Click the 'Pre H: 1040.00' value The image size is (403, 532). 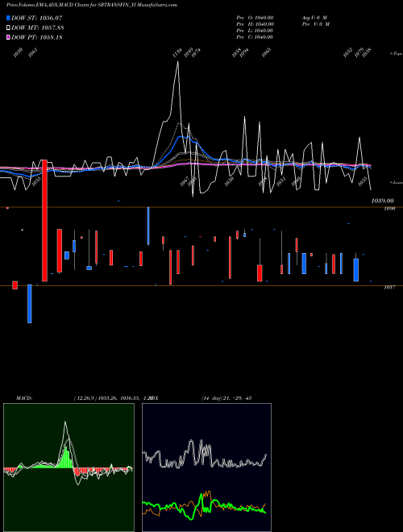tap(255, 24)
